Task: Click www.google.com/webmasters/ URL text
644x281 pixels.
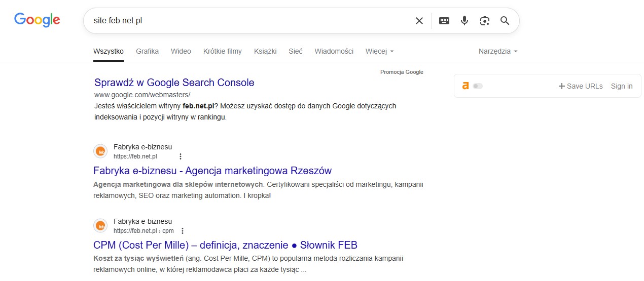Action: tap(142, 95)
